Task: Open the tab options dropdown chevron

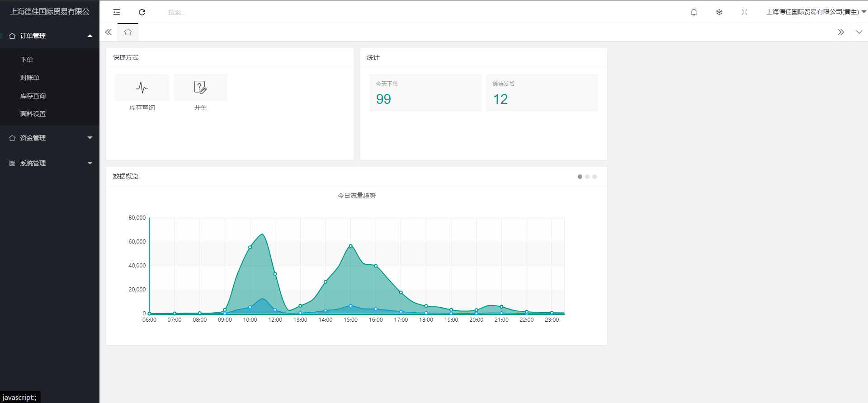Action: 859,32
